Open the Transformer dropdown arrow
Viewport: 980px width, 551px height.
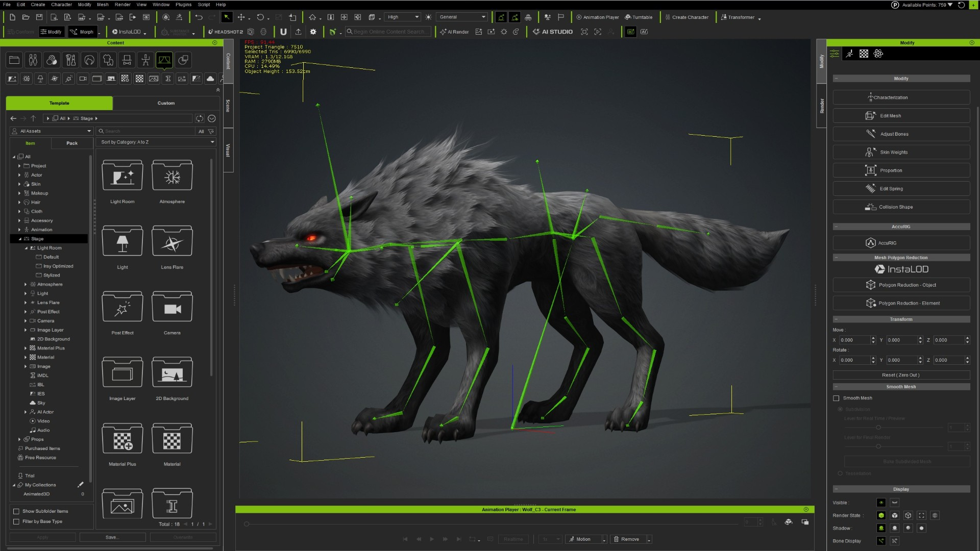(759, 18)
